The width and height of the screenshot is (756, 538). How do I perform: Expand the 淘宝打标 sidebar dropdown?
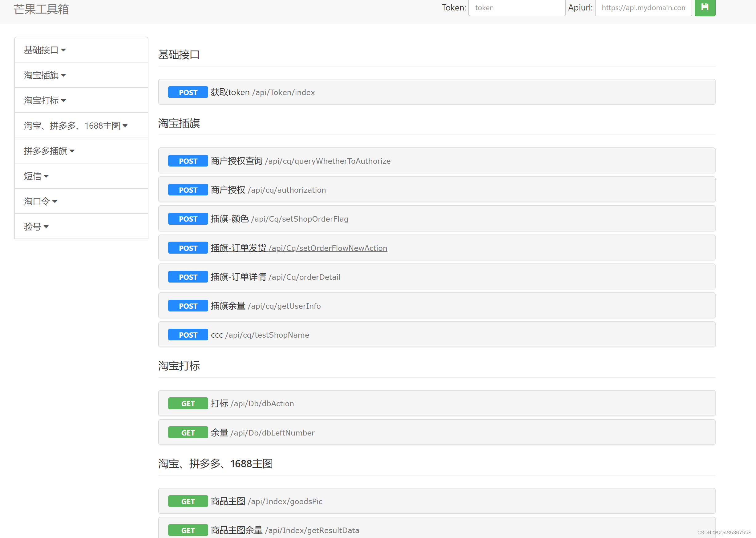pyautogui.click(x=45, y=100)
